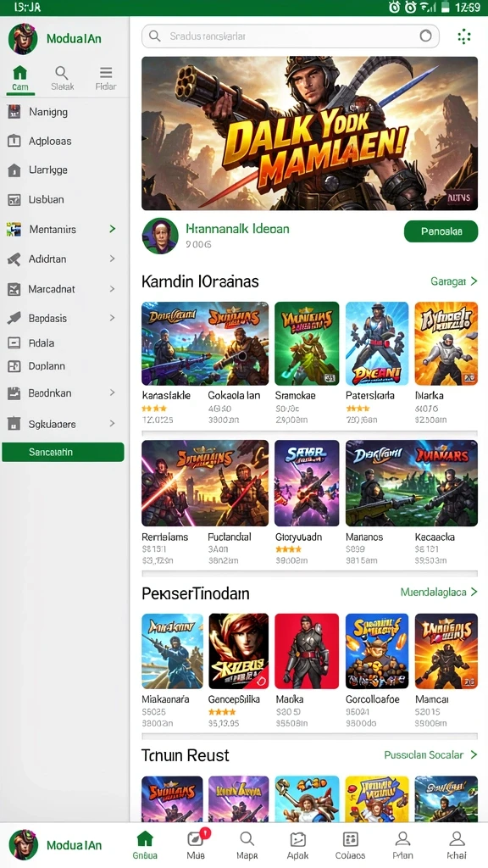Open the Mapa search tab in the bottom bar
Screen dimensions: 488x868
tap(247, 845)
